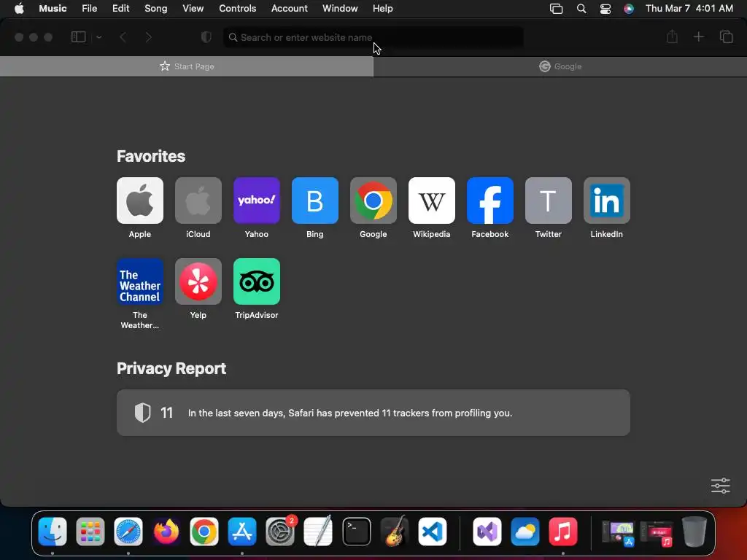Open the Edit menu
This screenshot has width=747, height=560.
[120, 8]
